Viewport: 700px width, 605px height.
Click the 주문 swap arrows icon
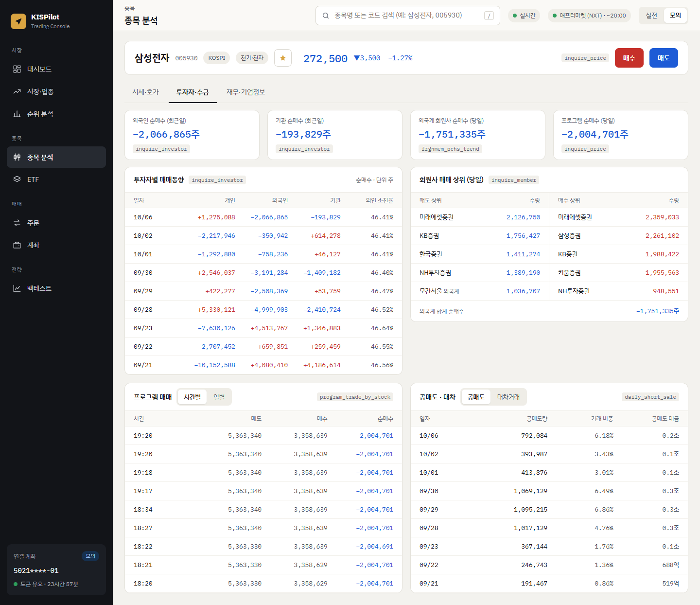17,223
